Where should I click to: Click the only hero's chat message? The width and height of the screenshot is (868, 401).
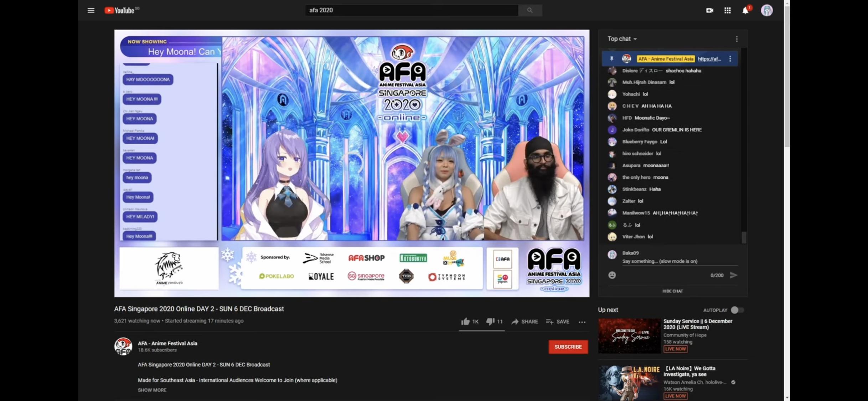click(645, 177)
